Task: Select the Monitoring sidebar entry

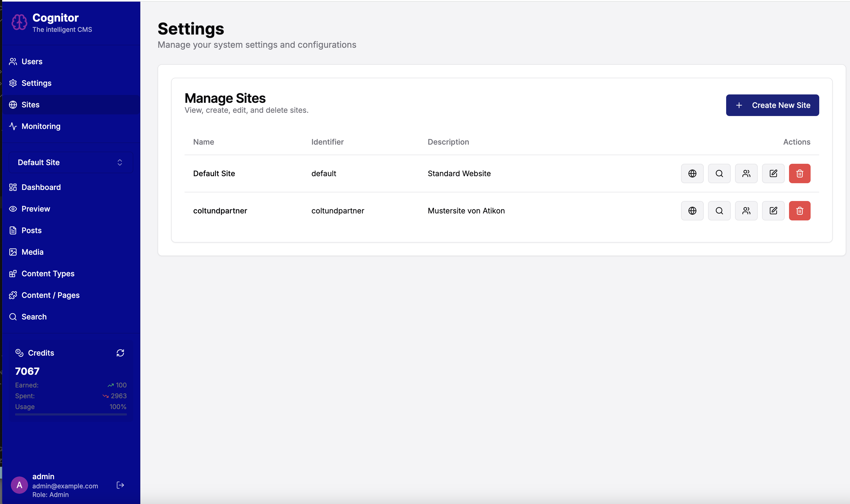Action: pos(41,126)
